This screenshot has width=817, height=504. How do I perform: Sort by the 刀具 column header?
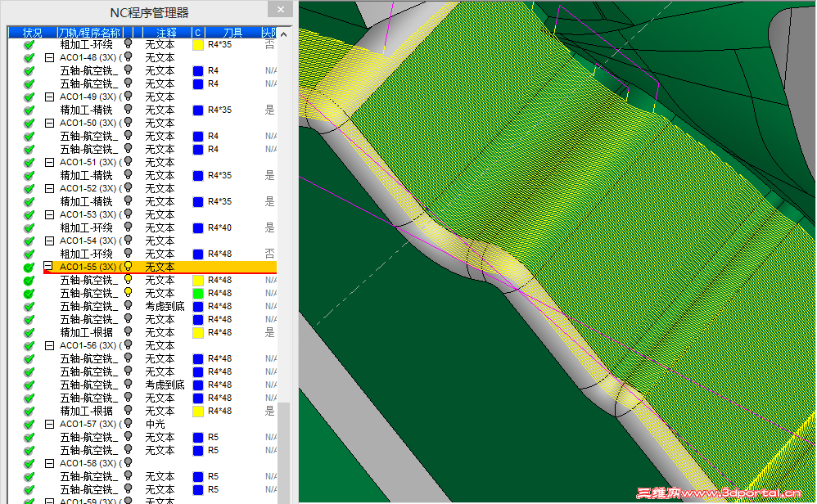(x=232, y=32)
